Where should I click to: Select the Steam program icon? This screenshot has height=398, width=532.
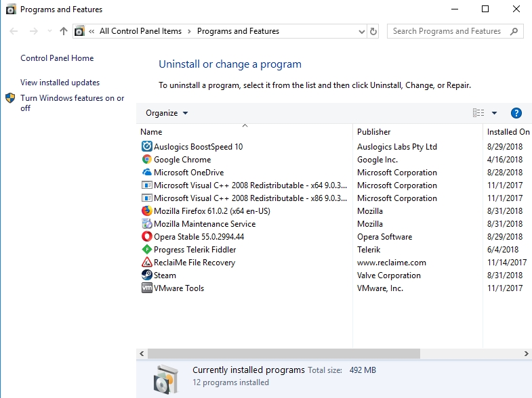click(x=147, y=275)
